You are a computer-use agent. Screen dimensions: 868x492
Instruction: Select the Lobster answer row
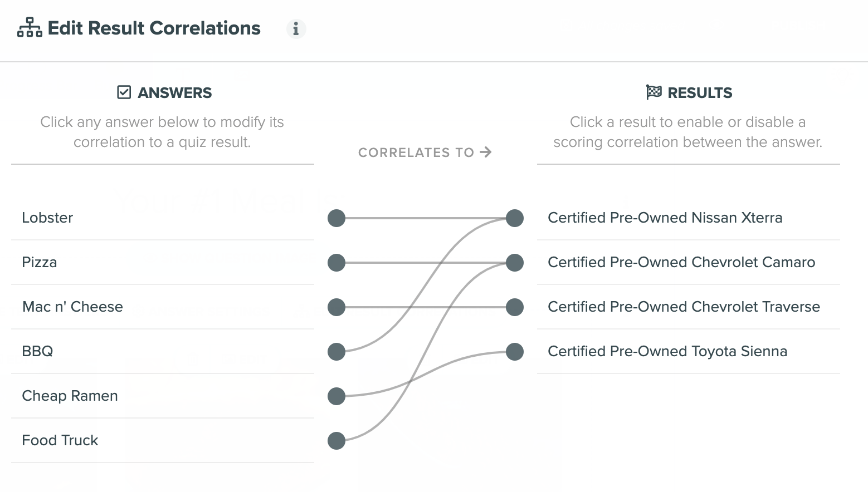tap(162, 218)
